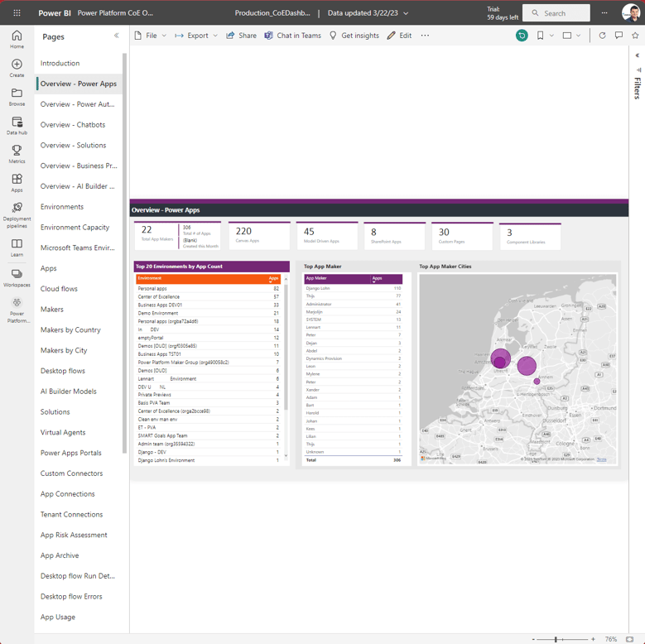The width and height of the screenshot is (645, 644).
Task: Select the Environment Capacity page
Action: tap(75, 227)
